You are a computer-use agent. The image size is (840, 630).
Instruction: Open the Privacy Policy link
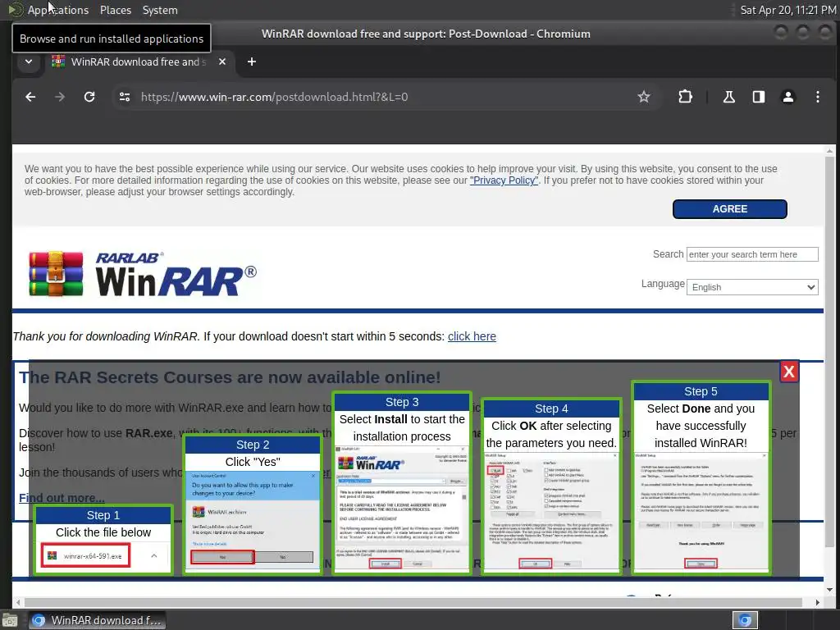(504, 180)
